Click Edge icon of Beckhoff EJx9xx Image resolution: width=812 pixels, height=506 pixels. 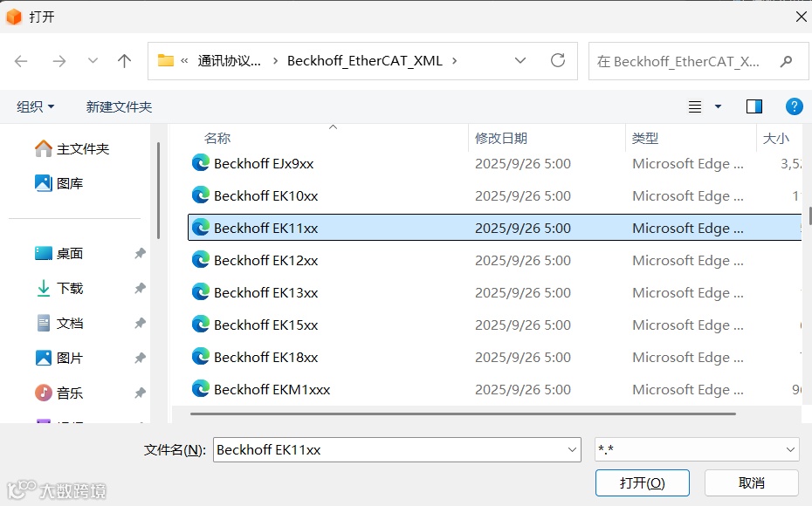(x=201, y=163)
